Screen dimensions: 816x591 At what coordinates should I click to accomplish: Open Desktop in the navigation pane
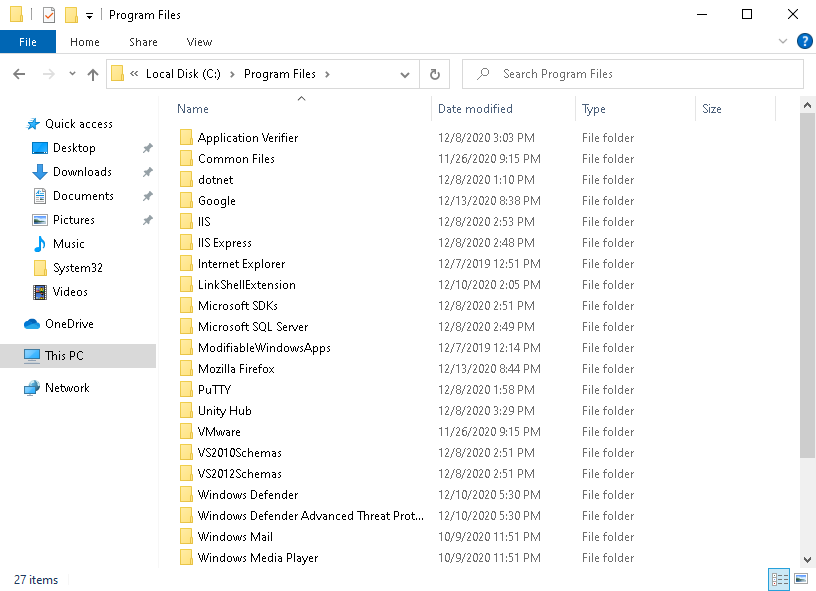pyautogui.click(x=74, y=148)
